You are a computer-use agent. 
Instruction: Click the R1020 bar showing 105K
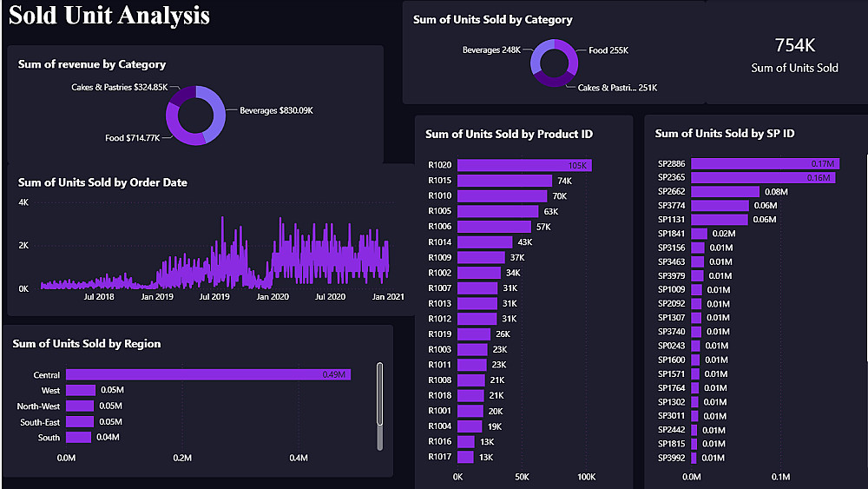click(x=524, y=165)
